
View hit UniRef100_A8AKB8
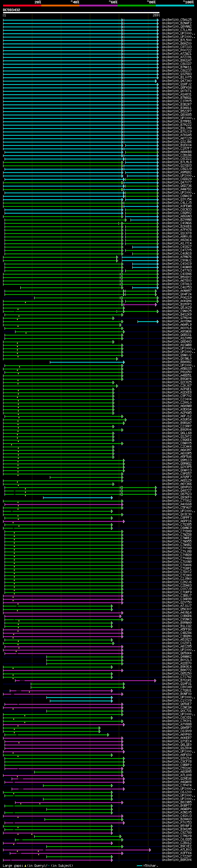tap(177, 152)
